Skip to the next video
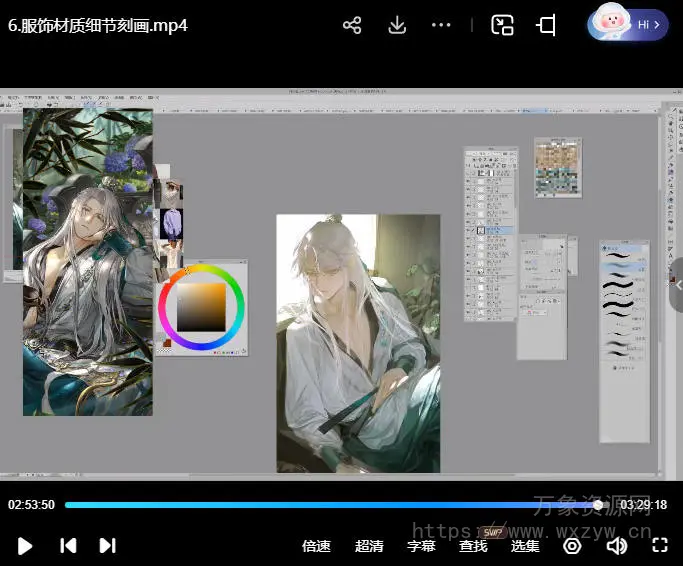 108,545
